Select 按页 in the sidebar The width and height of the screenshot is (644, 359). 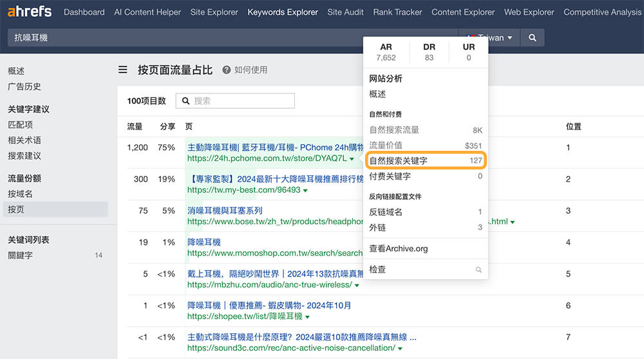[55, 209]
